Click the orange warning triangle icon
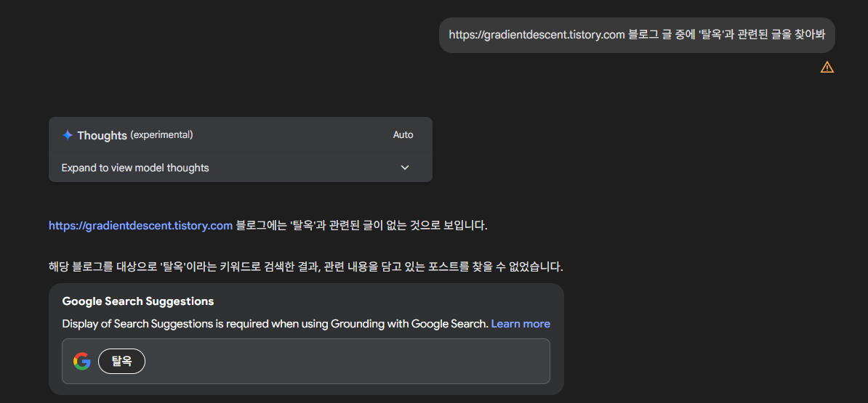868x403 pixels. point(827,68)
